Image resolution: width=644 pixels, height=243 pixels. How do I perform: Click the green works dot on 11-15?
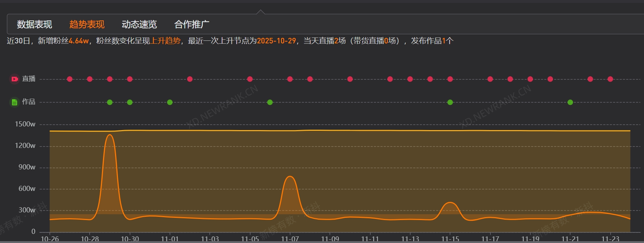(450, 102)
